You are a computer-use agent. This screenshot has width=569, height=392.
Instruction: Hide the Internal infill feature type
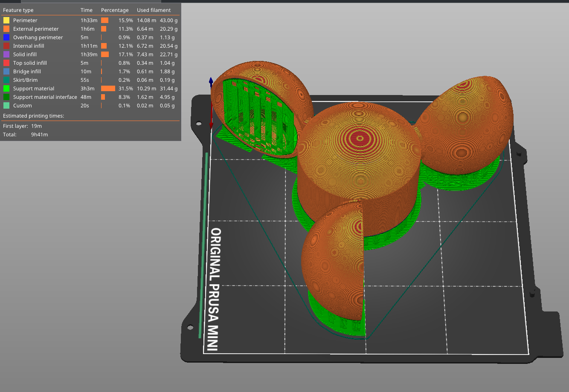[29, 46]
